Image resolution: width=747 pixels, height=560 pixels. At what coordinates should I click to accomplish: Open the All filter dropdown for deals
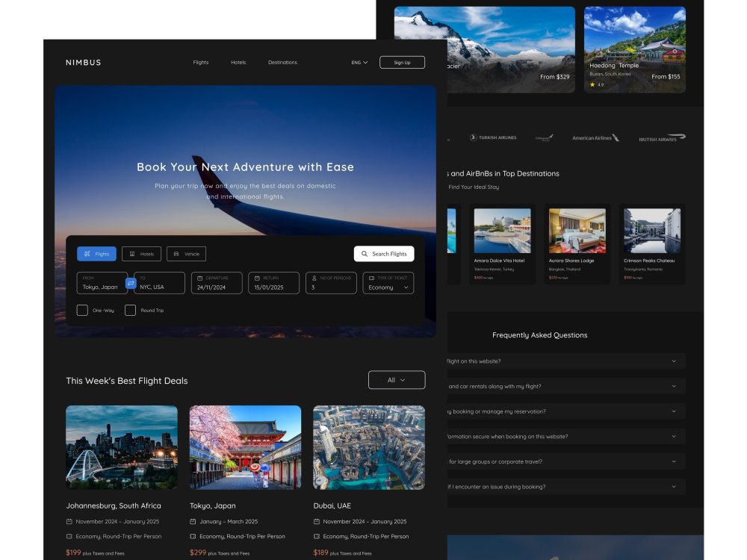(397, 380)
